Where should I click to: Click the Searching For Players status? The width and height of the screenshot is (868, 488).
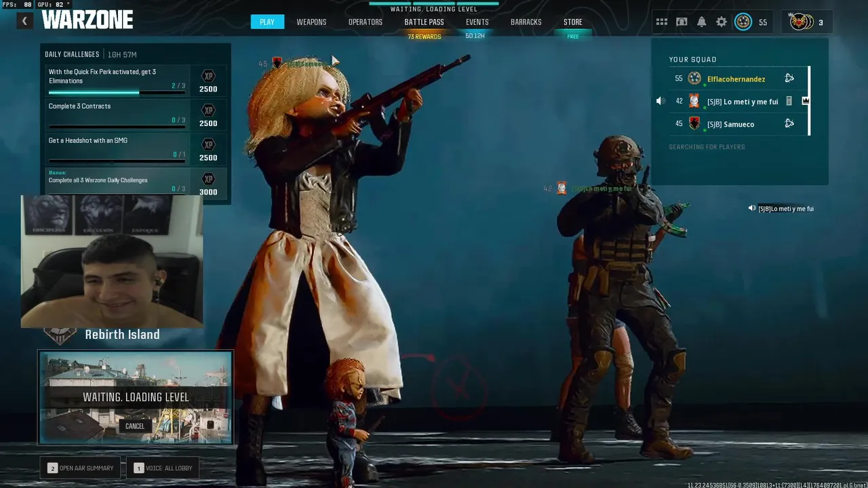(x=707, y=146)
